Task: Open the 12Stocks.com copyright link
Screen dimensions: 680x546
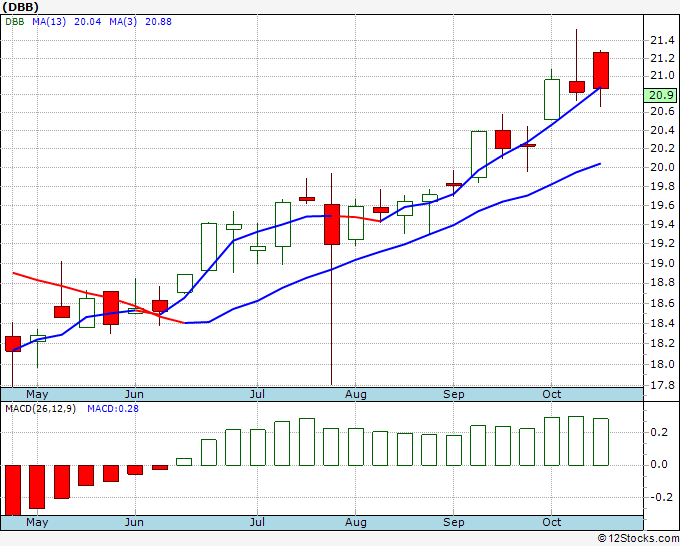Action: (638, 539)
